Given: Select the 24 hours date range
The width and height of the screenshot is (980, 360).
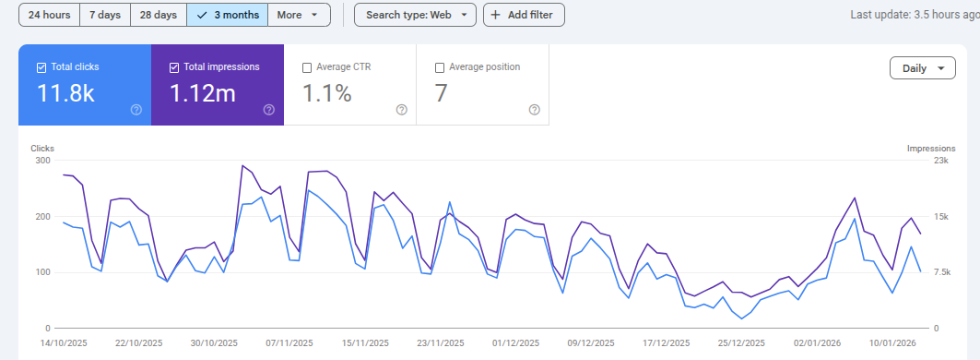Looking at the screenshot, I should click(50, 15).
